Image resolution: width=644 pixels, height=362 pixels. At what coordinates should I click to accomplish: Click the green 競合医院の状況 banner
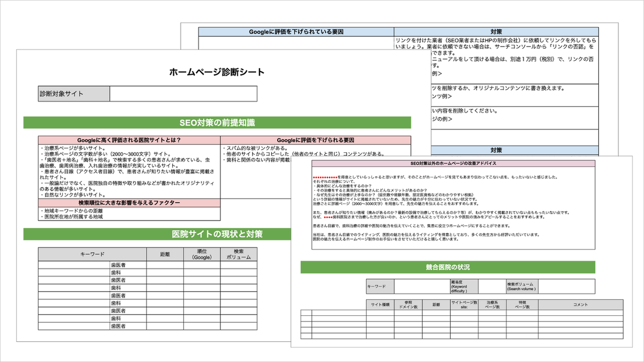[x=448, y=267]
